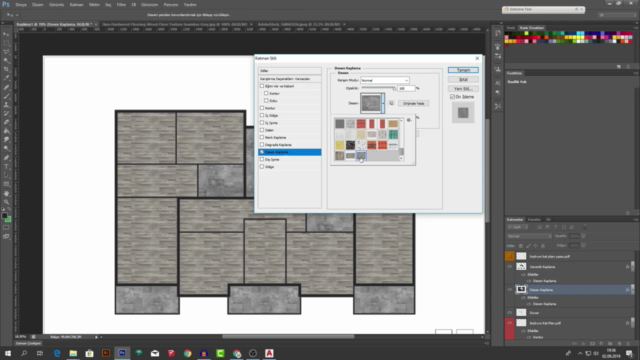Select the Type (T) tool
640x360 pixels.
(x=6, y=167)
